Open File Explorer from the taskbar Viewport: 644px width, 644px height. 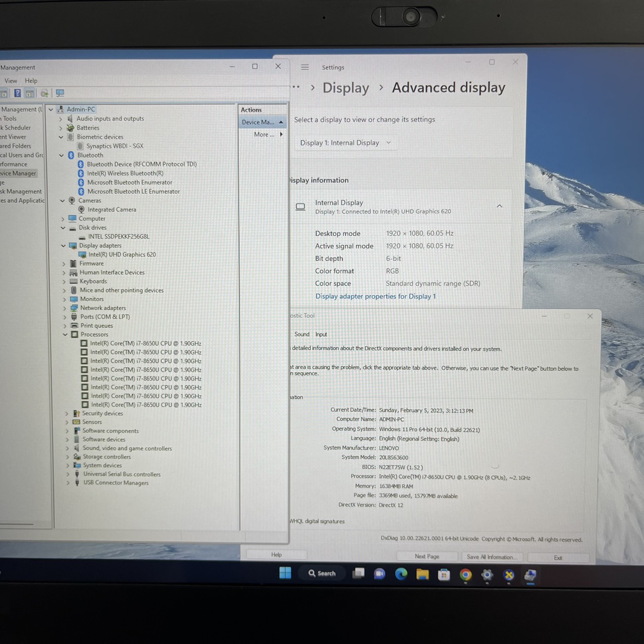(422, 574)
